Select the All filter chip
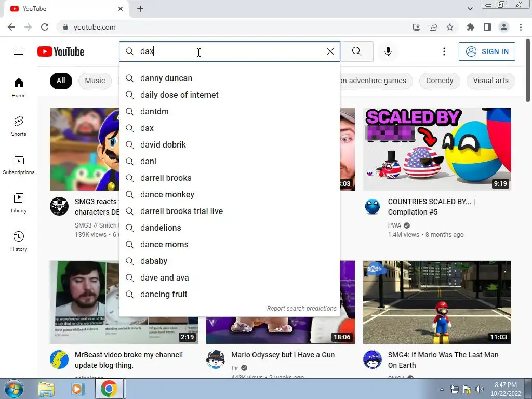Image resolution: width=532 pixels, height=399 pixels. [61, 81]
